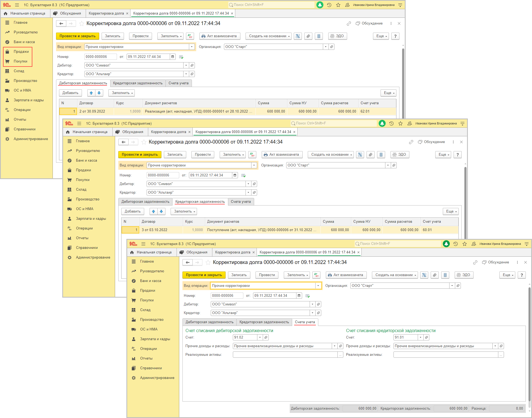
Task: Move row down arrow in middle window table toolbar
Action: tap(161, 211)
